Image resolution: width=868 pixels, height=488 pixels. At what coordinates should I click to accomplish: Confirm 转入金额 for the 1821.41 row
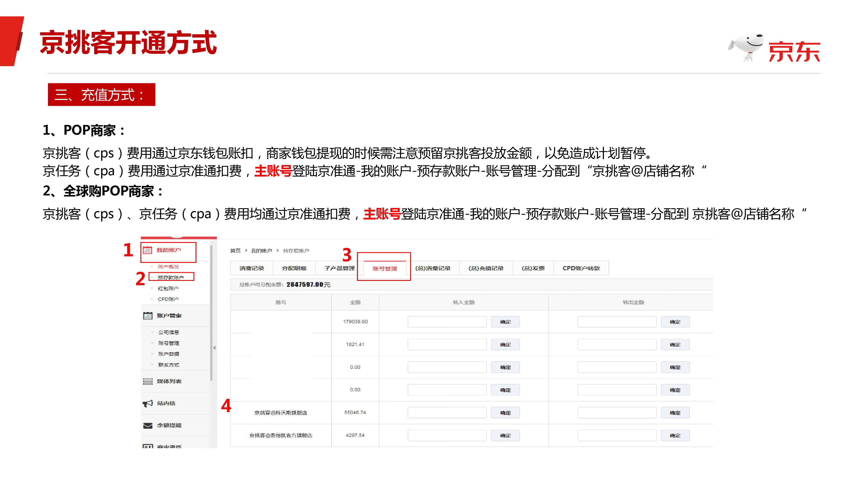[x=505, y=345]
